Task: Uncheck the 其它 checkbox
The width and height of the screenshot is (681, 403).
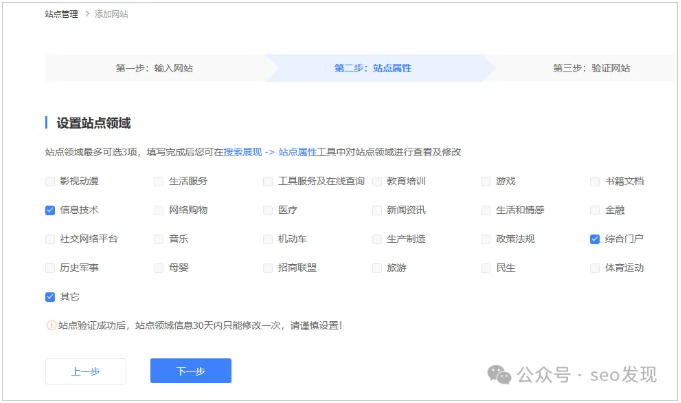Action: coord(50,297)
